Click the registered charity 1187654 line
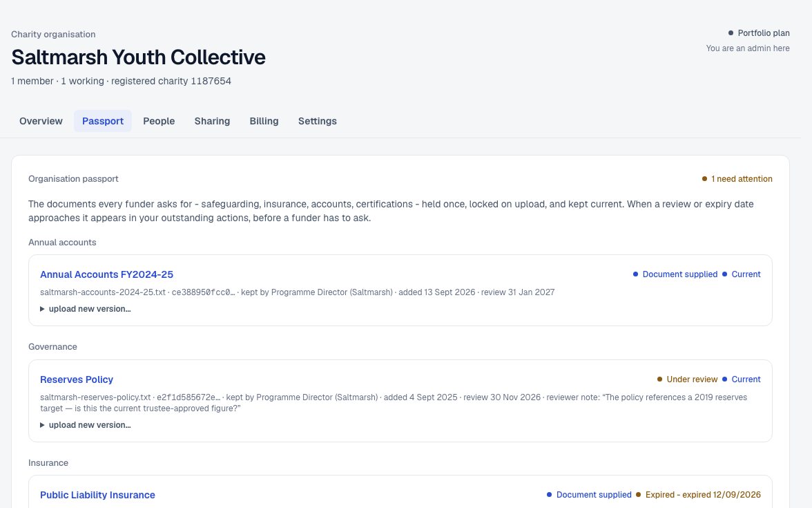Image resolution: width=812 pixels, height=508 pixels. (122, 81)
